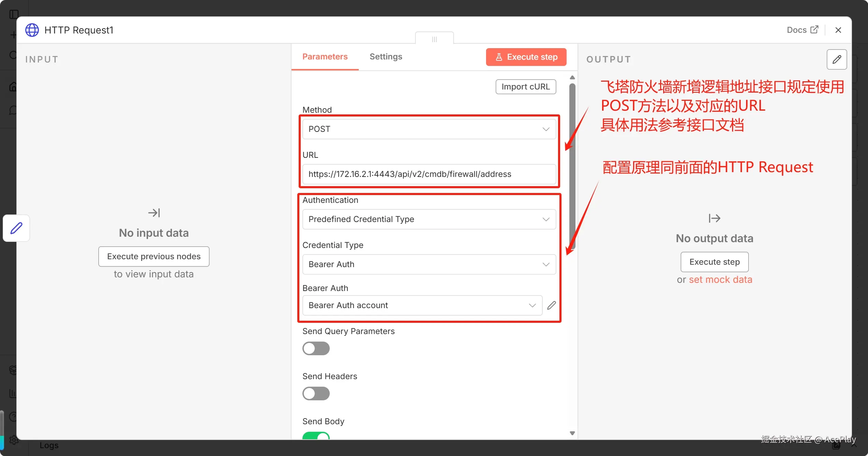Click the drag handle above Parameters panel
The width and height of the screenshot is (868, 456).
coord(434,39)
